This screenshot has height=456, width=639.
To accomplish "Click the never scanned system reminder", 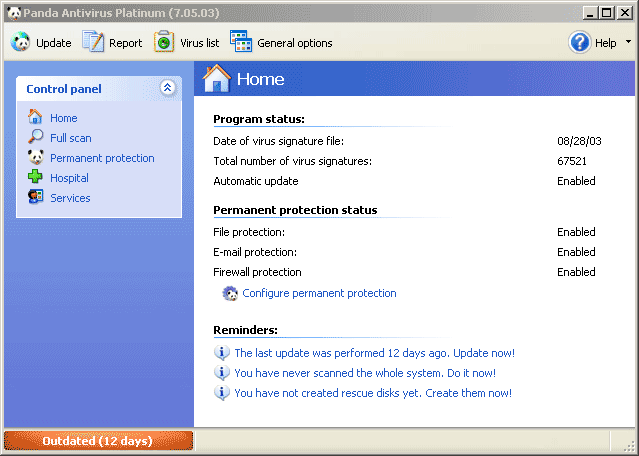I will tap(364, 373).
